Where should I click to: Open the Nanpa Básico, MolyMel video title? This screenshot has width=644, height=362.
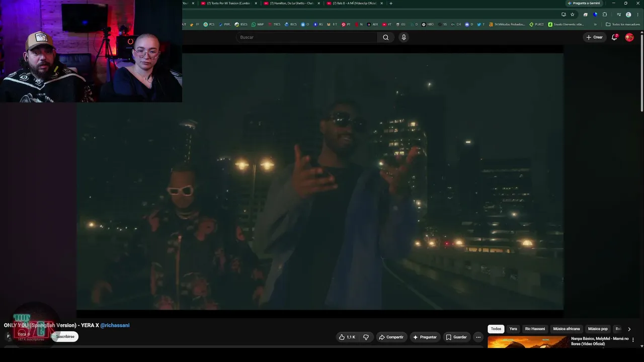[x=600, y=341]
